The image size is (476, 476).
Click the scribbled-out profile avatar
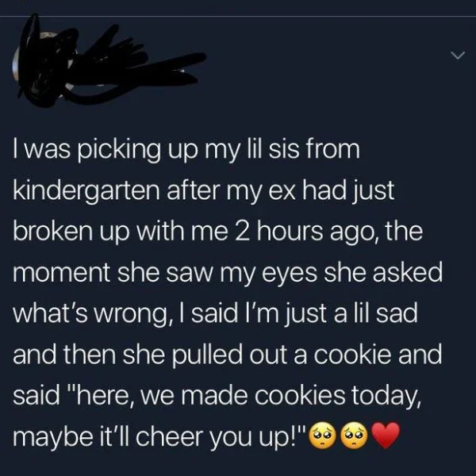(x=43, y=65)
